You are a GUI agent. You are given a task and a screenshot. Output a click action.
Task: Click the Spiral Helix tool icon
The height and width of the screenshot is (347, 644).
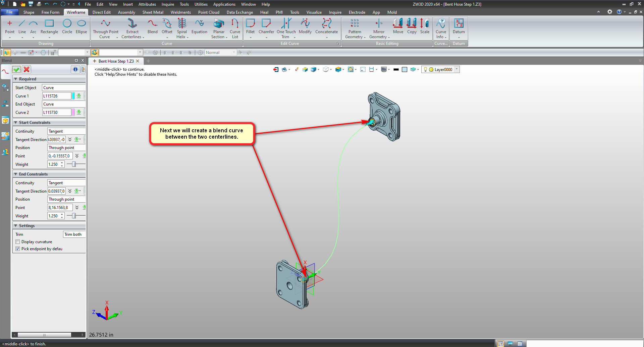coord(182,23)
